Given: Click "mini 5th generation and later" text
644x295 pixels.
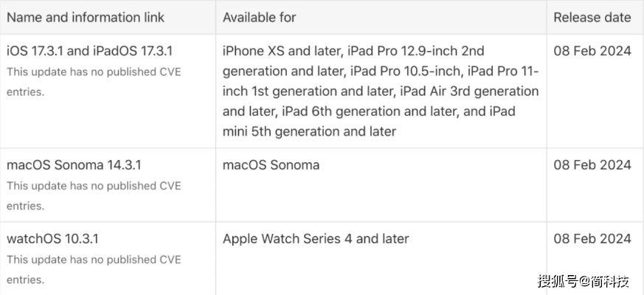Looking at the screenshot, I should point(309,131).
